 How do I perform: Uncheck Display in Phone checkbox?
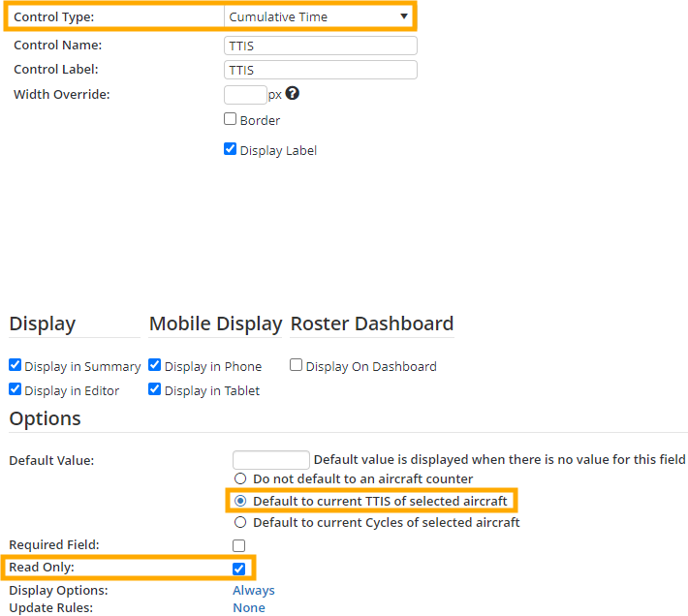point(155,365)
